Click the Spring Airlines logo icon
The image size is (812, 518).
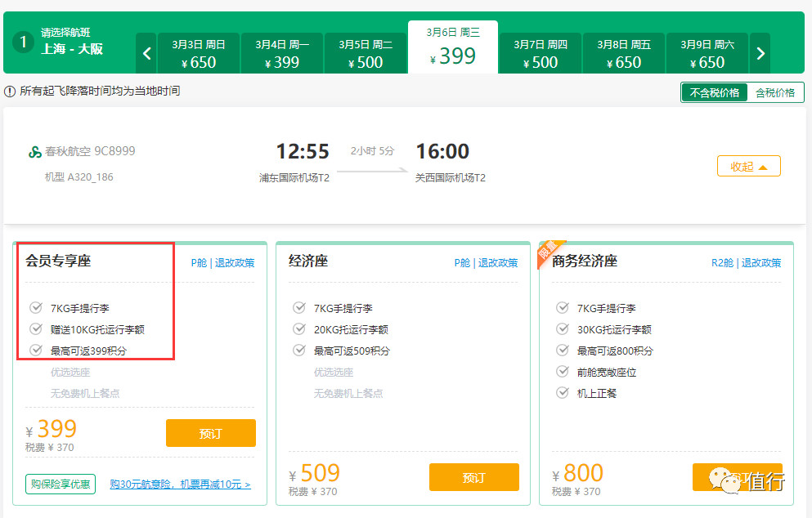click(x=36, y=151)
